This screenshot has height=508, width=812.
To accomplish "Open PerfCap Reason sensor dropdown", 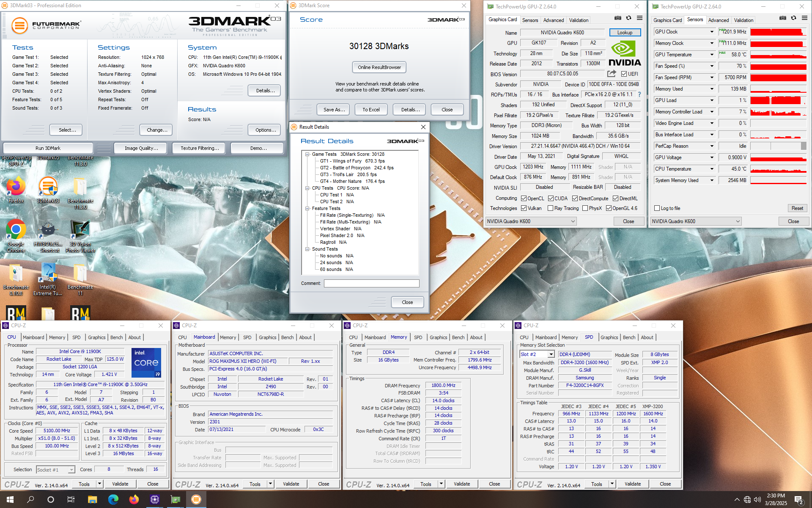I will point(712,146).
